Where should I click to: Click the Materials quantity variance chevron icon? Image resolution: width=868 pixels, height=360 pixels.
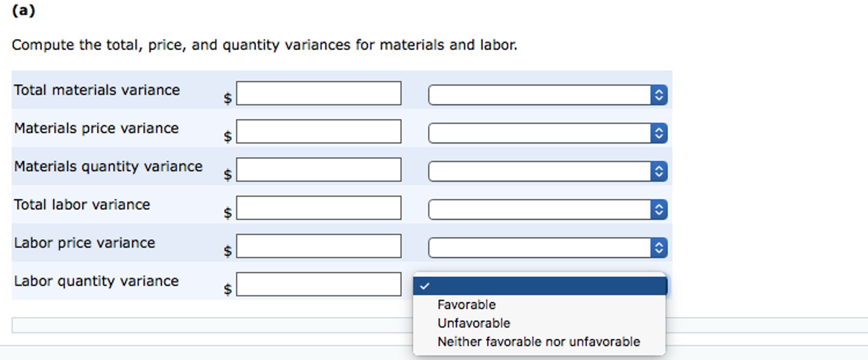[658, 171]
